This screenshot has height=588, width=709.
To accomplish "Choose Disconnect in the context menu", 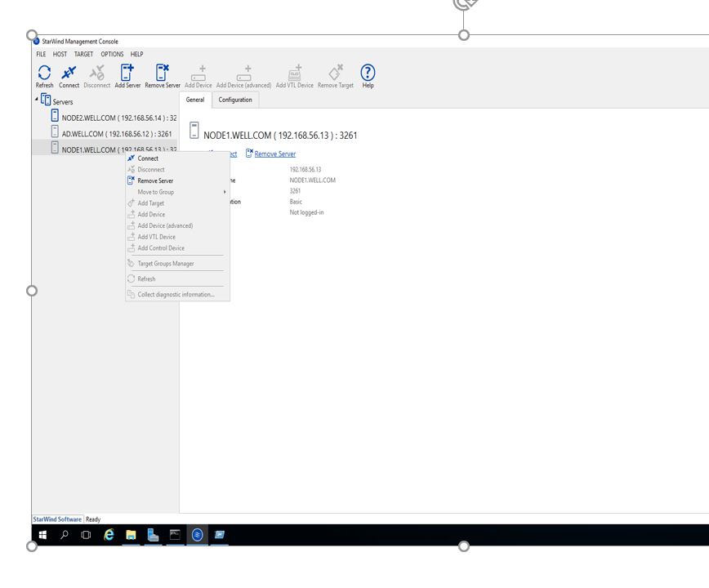I will (177, 170).
